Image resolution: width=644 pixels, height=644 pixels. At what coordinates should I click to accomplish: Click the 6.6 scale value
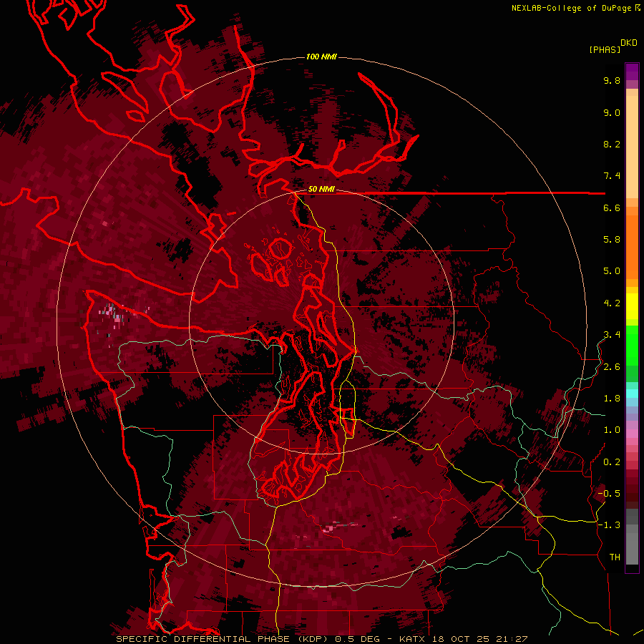612,208
